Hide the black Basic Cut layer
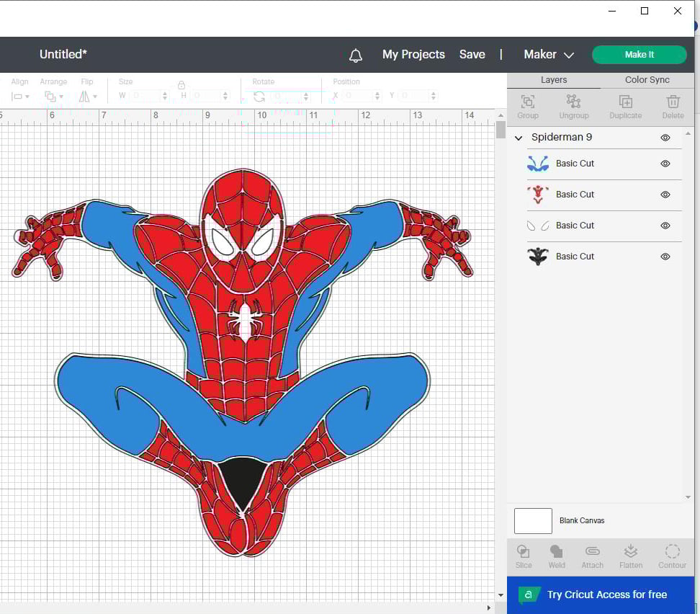This screenshot has height=614, width=700. click(x=665, y=257)
